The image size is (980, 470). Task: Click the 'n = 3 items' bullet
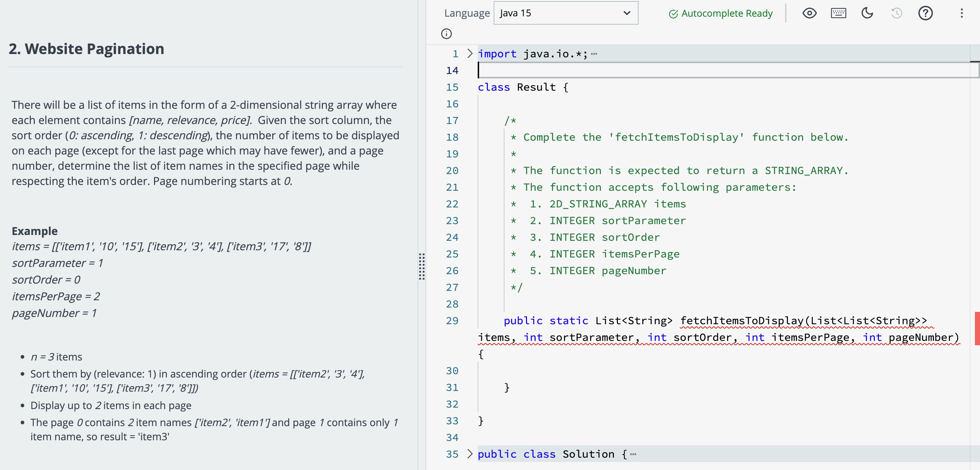pyautogui.click(x=56, y=356)
